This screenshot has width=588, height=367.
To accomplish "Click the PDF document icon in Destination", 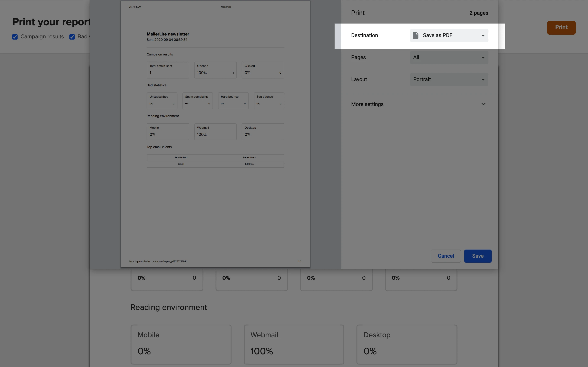I will point(416,35).
